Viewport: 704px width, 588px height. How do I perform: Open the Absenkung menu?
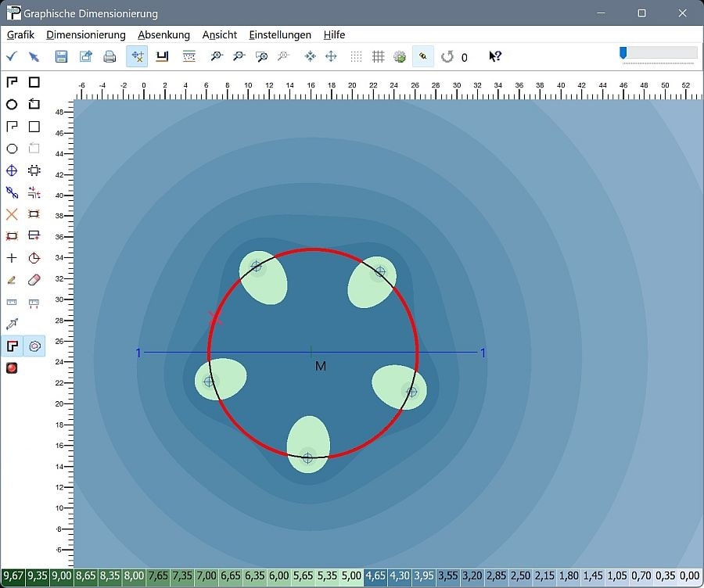[163, 34]
